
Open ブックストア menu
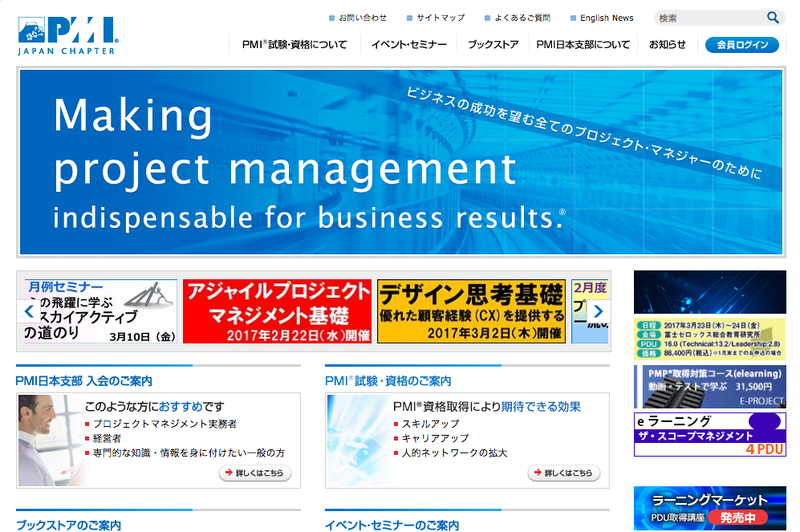(x=493, y=44)
